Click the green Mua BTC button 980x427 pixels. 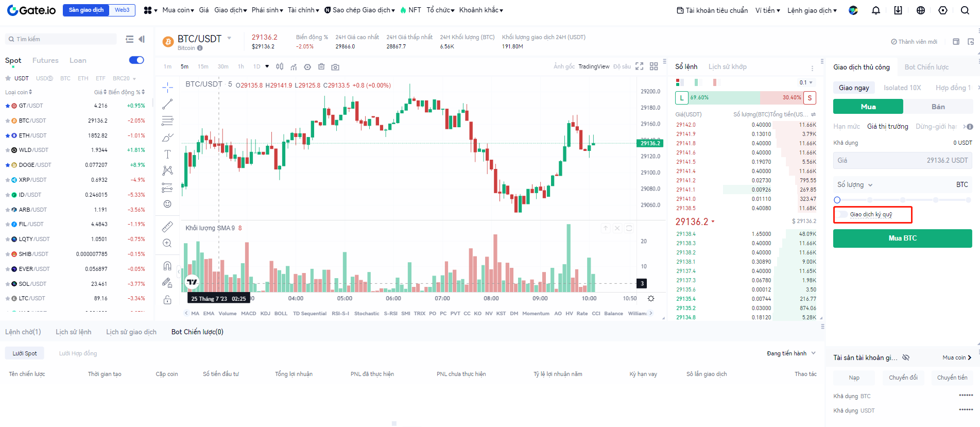(902, 238)
